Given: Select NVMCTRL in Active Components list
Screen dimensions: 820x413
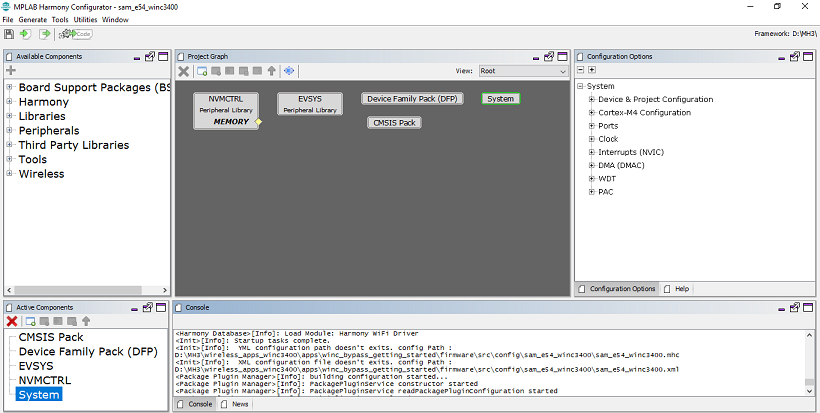Looking at the screenshot, I should coord(44,380).
